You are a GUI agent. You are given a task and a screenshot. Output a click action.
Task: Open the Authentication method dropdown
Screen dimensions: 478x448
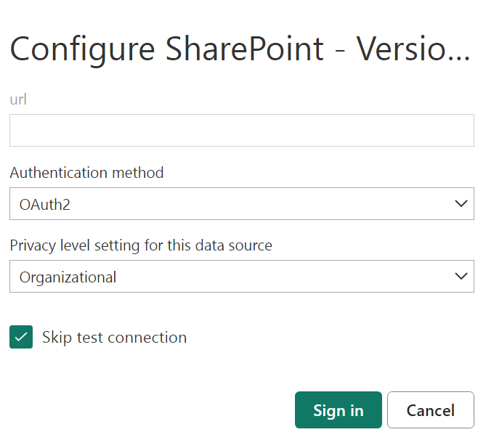[241, 204]
